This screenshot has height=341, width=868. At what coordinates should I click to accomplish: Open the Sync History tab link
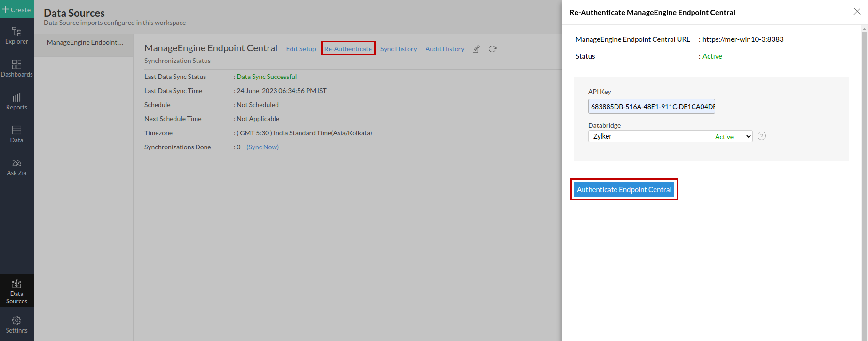tap(398, 49)
